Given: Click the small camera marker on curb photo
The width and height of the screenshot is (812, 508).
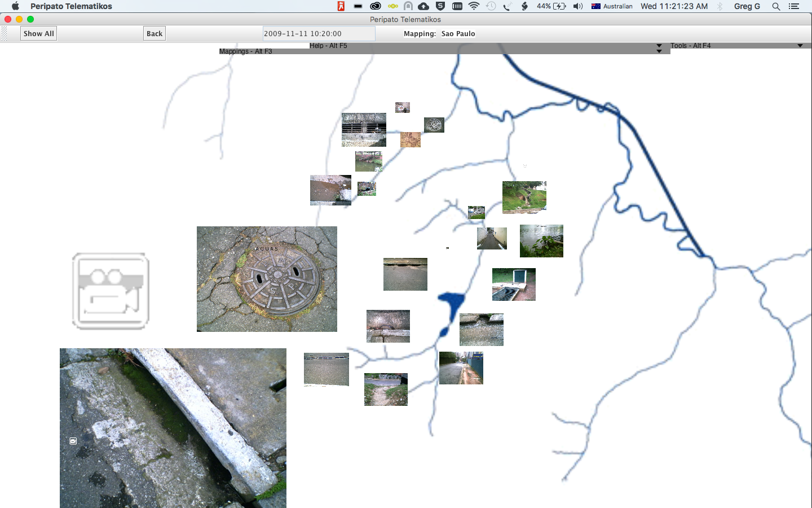Looking at the screenshot, I should (x=73, y=441).
